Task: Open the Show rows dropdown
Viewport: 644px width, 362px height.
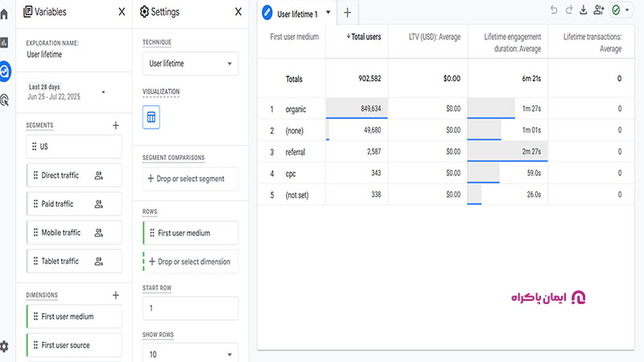Action: click(x=191, y=352)
